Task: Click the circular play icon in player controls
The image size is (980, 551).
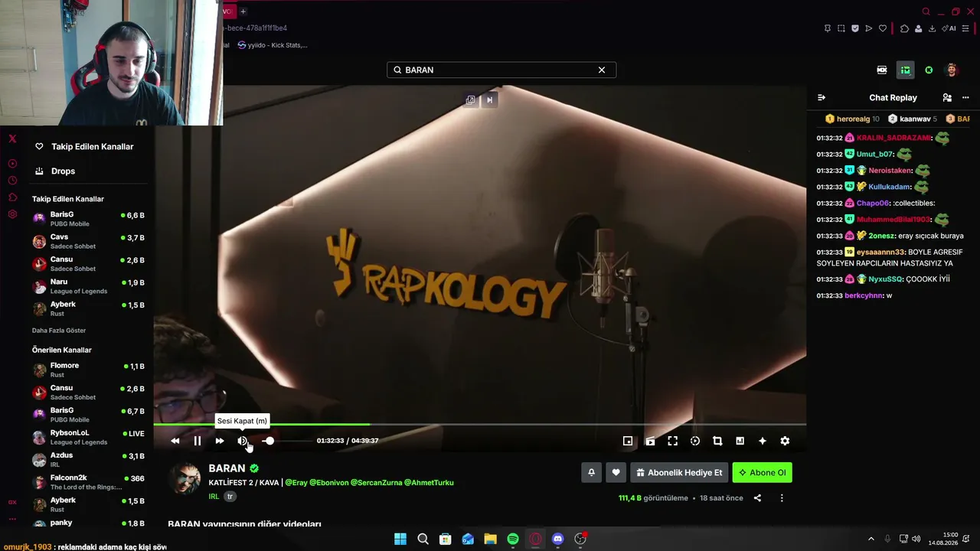Action: coord(695,441)
